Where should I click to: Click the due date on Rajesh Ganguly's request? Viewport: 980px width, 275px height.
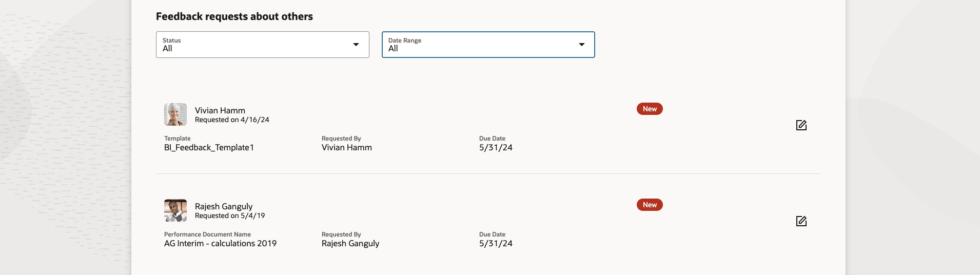point(496,244)
